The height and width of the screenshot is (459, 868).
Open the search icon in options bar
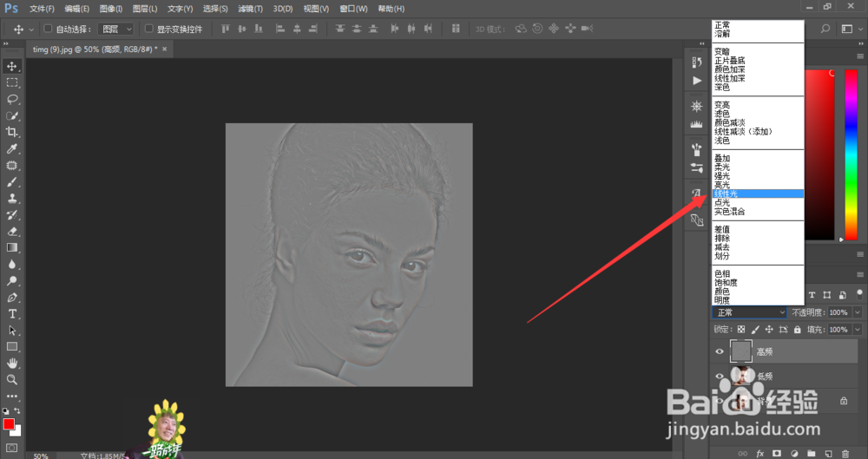[825, 29]
